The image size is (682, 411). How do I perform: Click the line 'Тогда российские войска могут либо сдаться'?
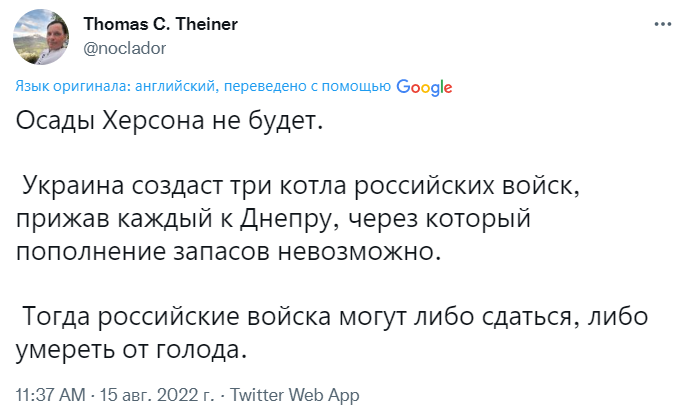coord(296,316)
